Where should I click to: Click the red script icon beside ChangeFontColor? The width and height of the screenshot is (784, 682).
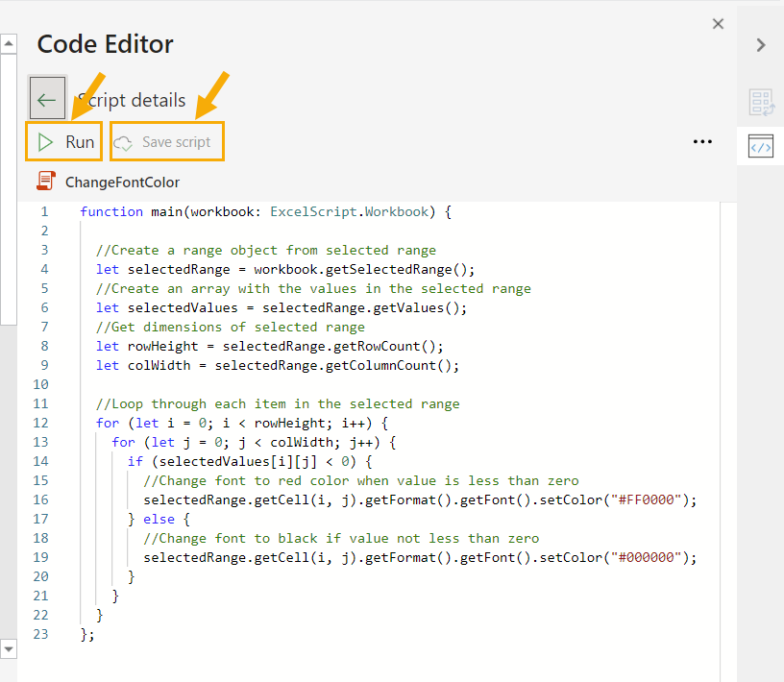(x=45, y=181)
